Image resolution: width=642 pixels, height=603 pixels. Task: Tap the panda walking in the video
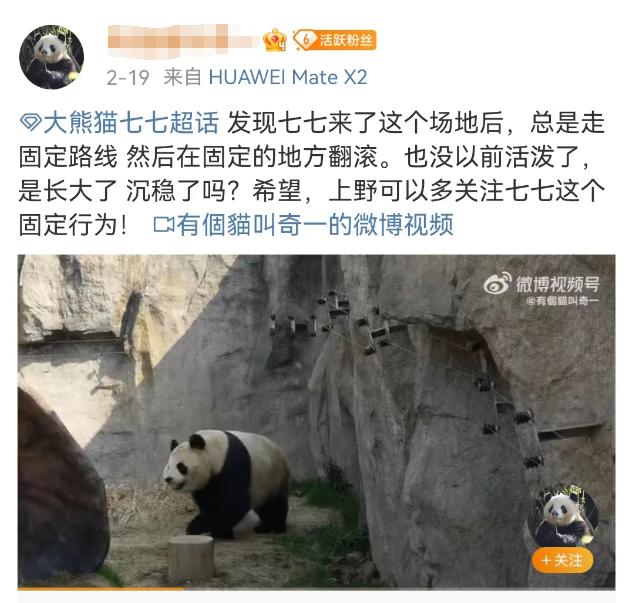[227, 484]
